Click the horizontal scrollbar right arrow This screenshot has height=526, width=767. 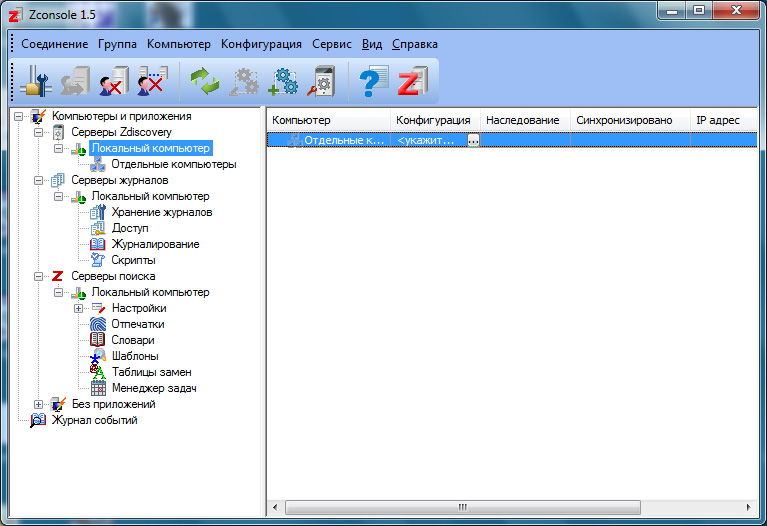[748, 507]
